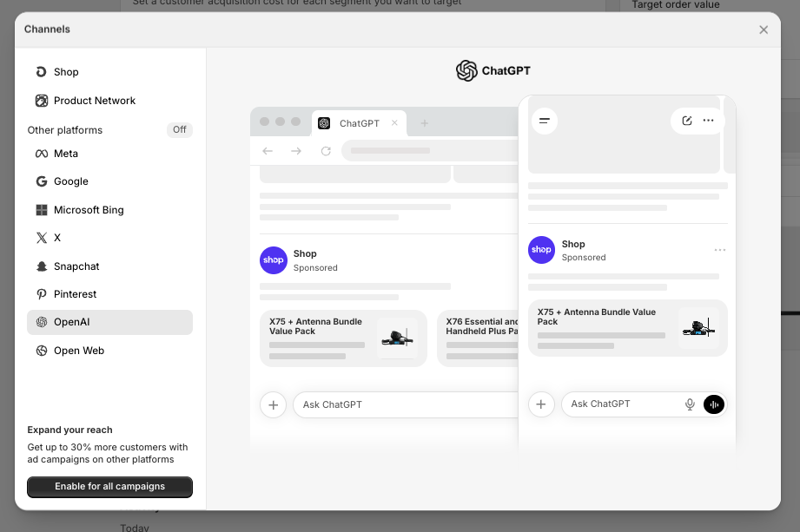Click the Meta logo icon
Image resolution: width=800 pixels, height=532 pixels.
42,154
